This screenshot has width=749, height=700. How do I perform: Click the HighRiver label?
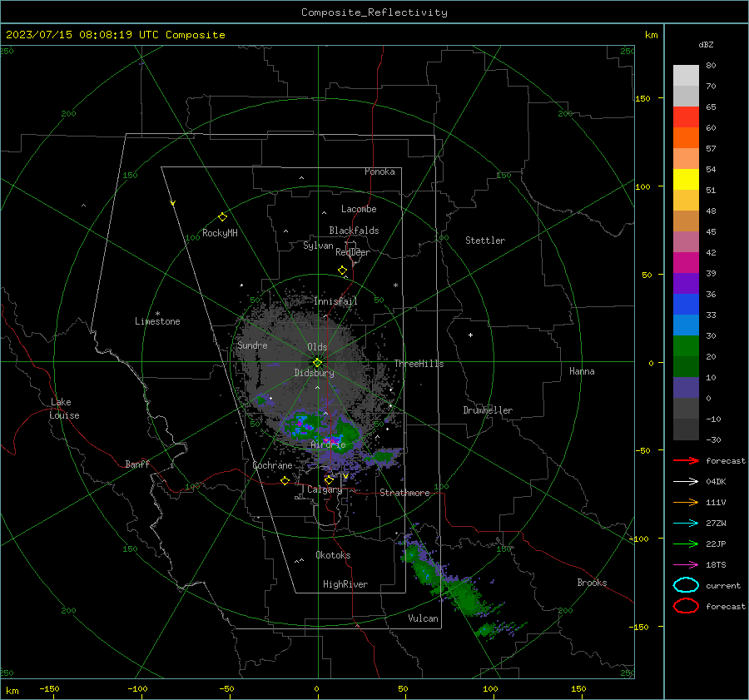[x=345, y=584]
